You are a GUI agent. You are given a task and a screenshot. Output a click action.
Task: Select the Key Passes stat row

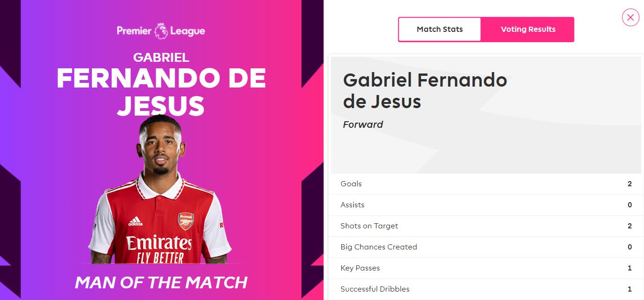[486, 268]
